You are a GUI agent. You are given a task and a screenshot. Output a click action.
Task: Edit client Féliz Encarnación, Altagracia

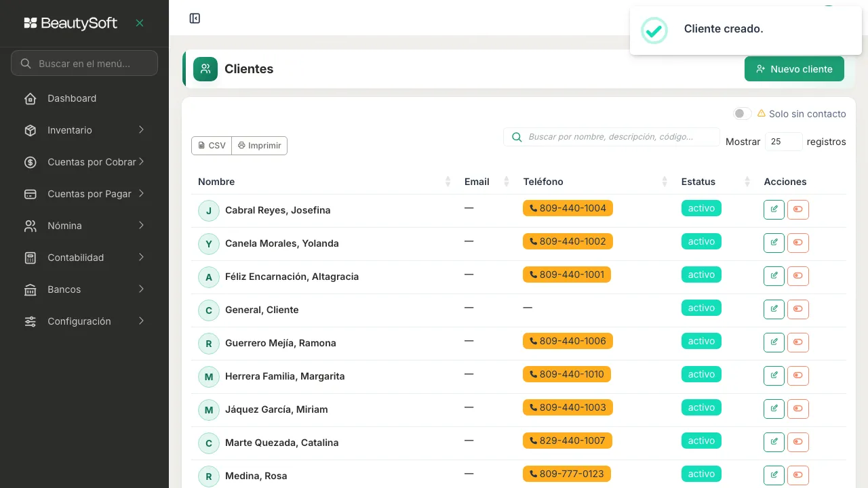coord(774,276)
